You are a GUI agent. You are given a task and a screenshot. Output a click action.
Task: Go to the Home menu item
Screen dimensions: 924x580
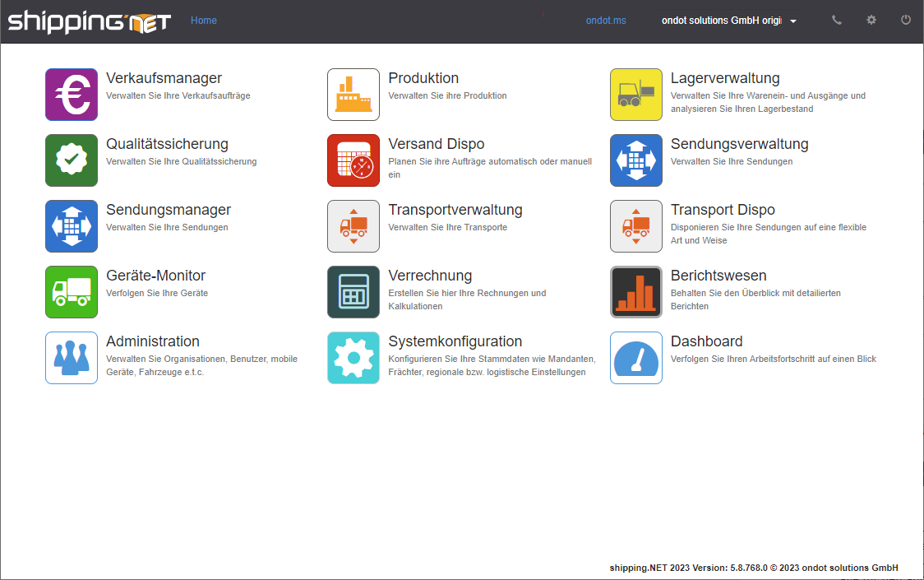(x=204, y=21)
